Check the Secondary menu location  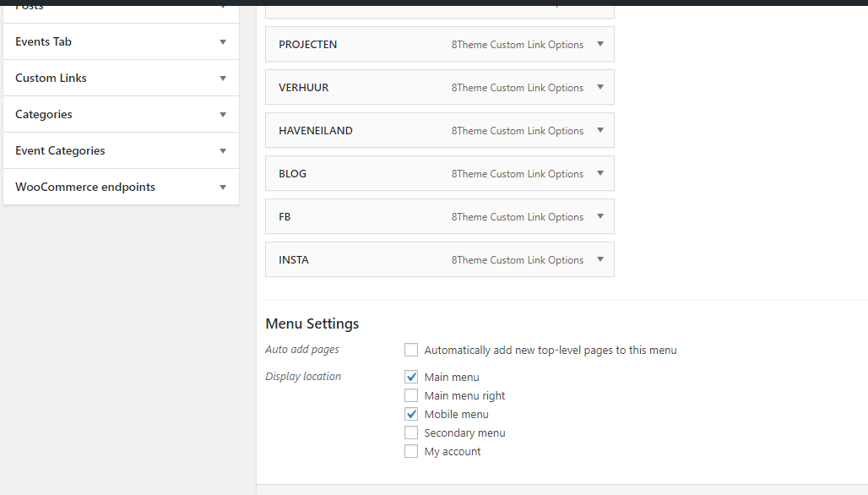[x=411, y=432]
